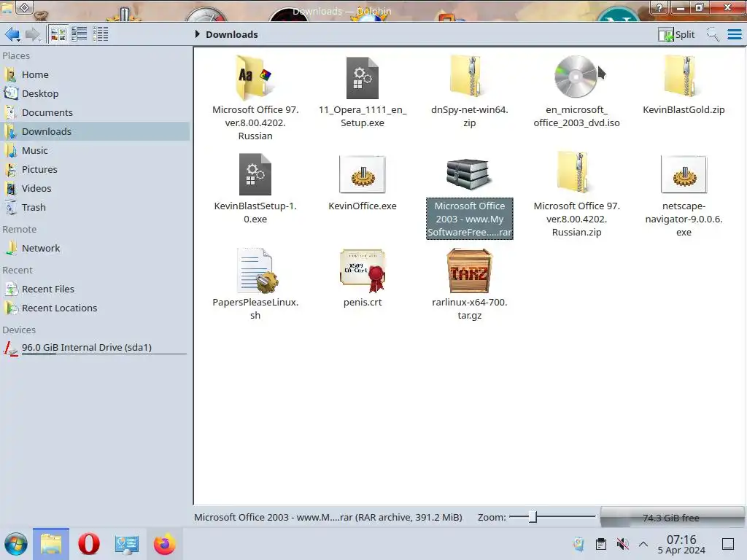Open the hamburger control menu
This screenshot has width=747, height=560.
tap(735, 35)
